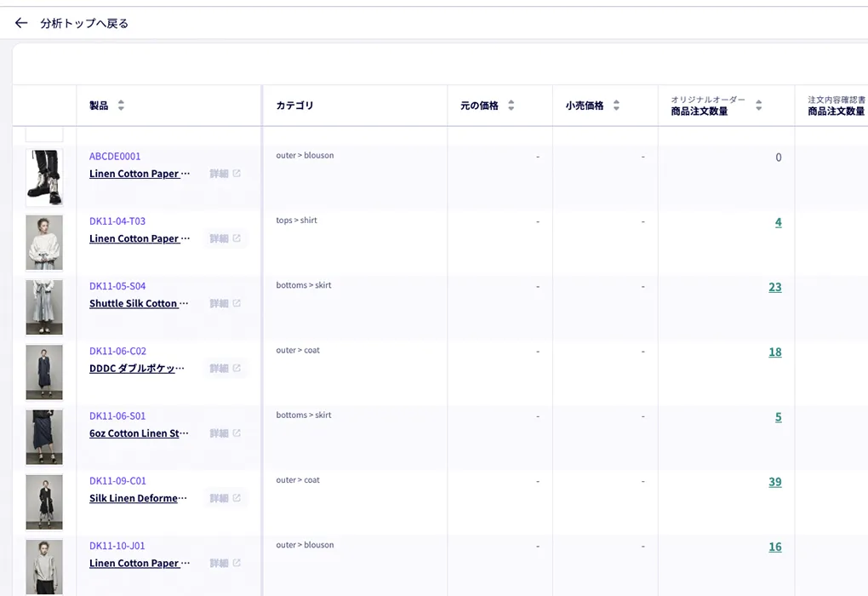Open product code DK11-06-C02
Screen dimensions: 868x596
pos(117,351)
